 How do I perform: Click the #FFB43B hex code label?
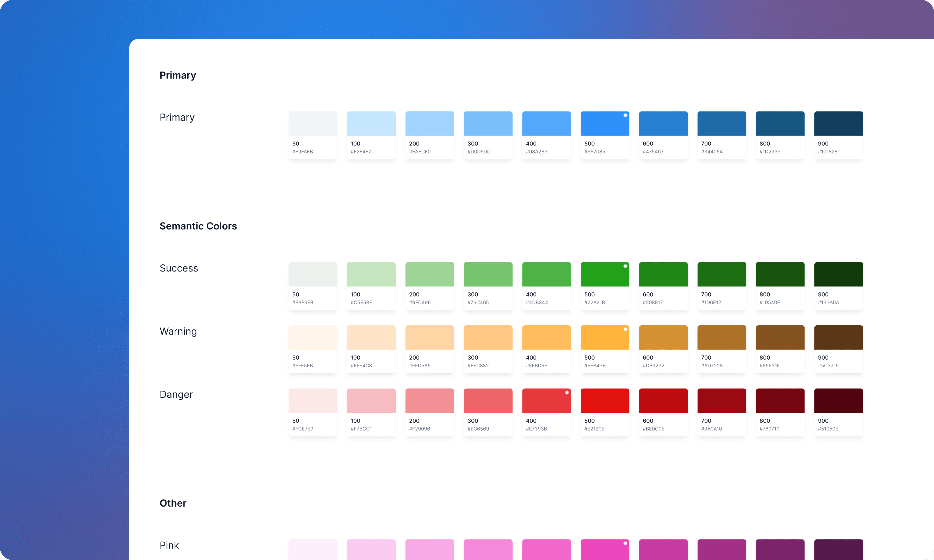click(595, 366)
